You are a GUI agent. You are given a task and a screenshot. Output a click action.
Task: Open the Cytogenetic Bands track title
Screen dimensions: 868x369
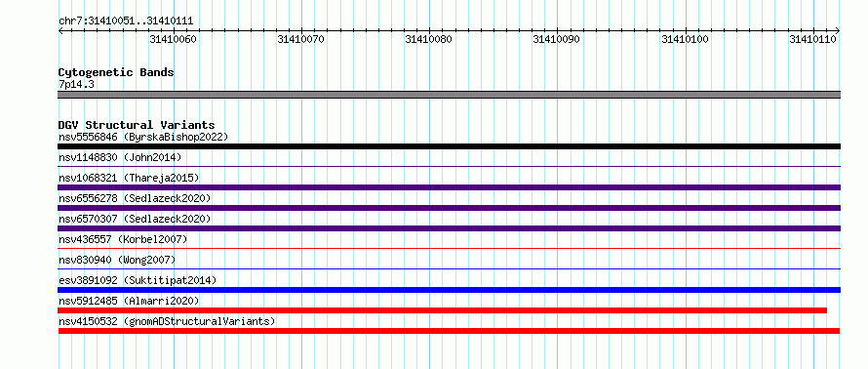116,72
